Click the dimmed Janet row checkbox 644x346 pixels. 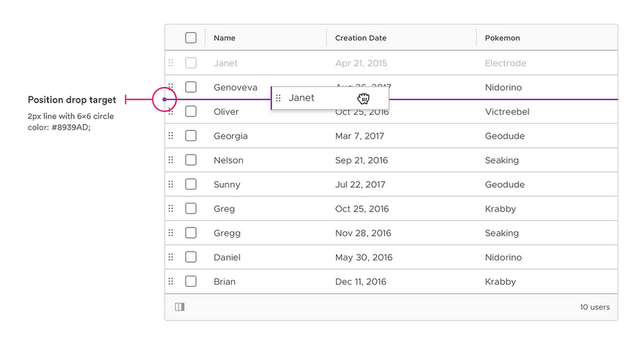click(x=190, y=63)
